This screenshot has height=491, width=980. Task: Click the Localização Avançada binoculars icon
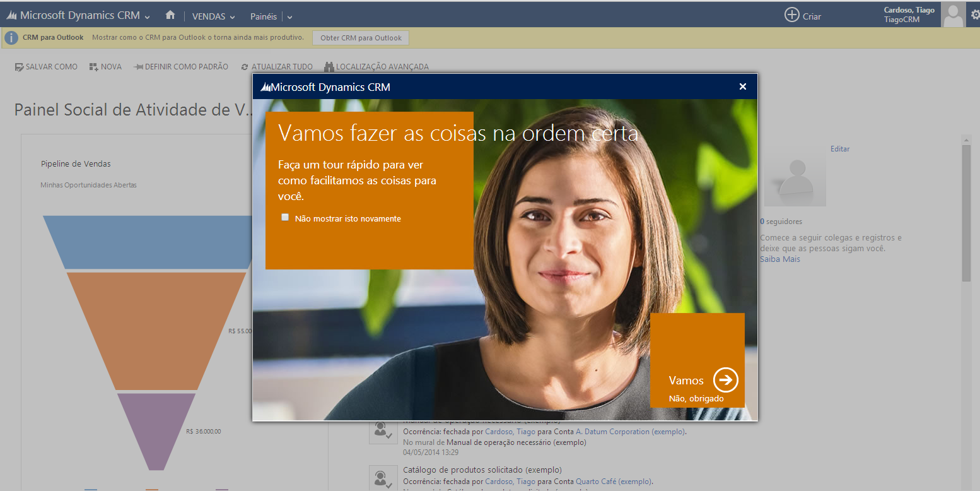(329, 67)
